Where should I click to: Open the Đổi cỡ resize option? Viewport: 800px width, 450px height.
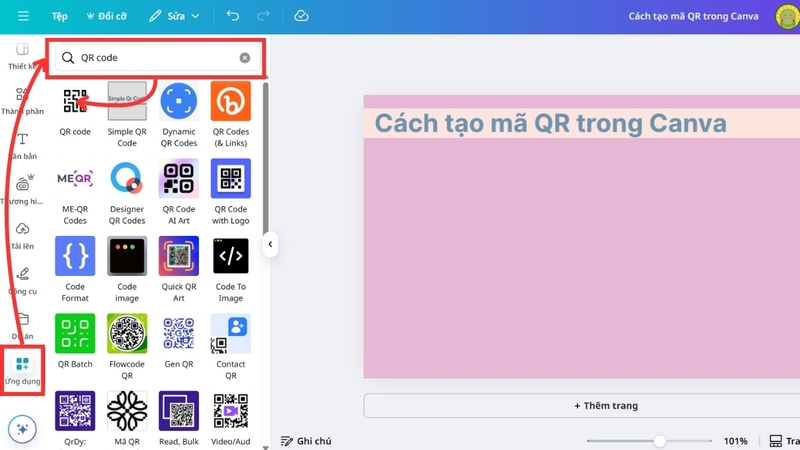point(107,16)
